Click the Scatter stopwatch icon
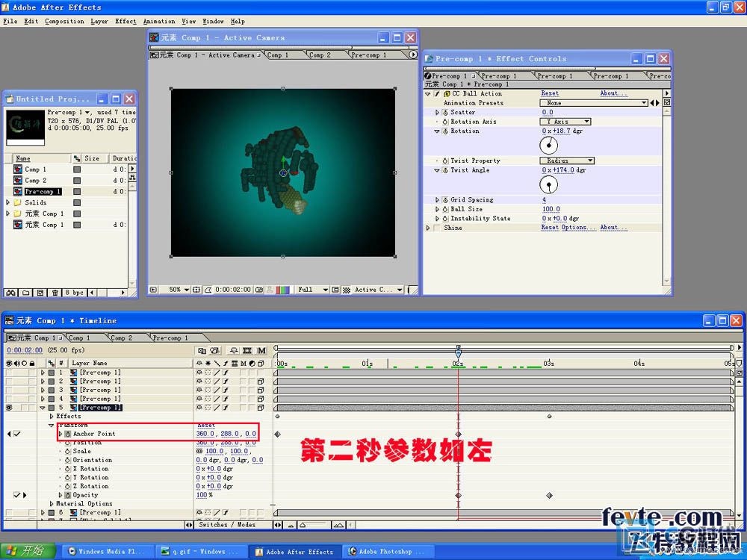747x560 pixels. [445, 113]
